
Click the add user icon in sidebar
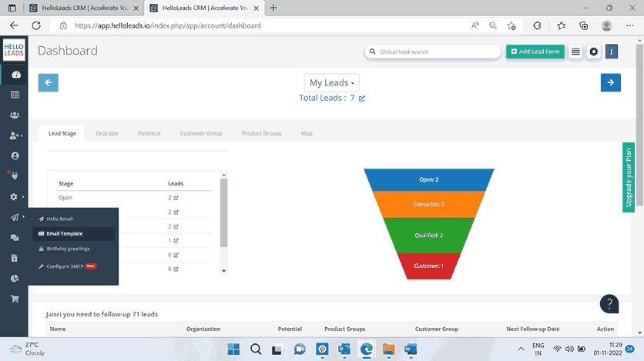point(15,135)
